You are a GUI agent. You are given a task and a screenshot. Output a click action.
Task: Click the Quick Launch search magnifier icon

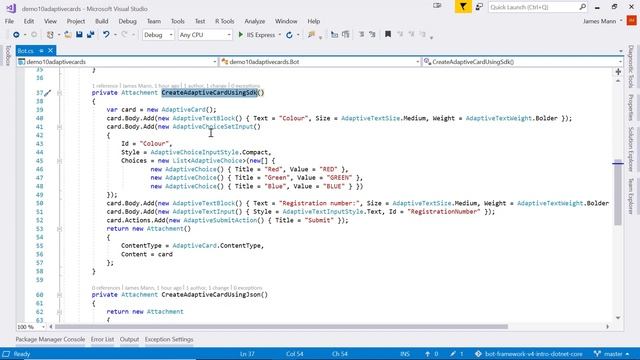[582, 7]
